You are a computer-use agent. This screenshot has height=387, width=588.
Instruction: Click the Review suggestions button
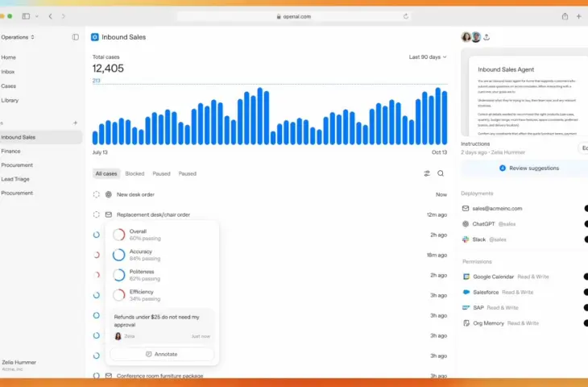pos(528,168)
